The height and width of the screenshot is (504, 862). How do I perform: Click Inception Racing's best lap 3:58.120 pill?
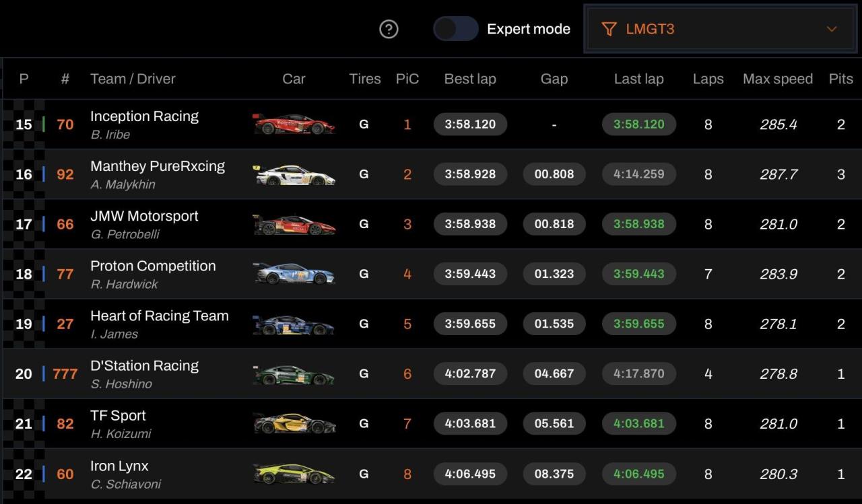pos(470,124)
